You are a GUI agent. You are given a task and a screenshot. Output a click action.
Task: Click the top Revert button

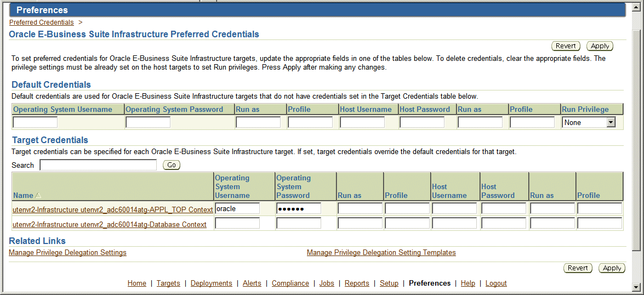(566, 46)
